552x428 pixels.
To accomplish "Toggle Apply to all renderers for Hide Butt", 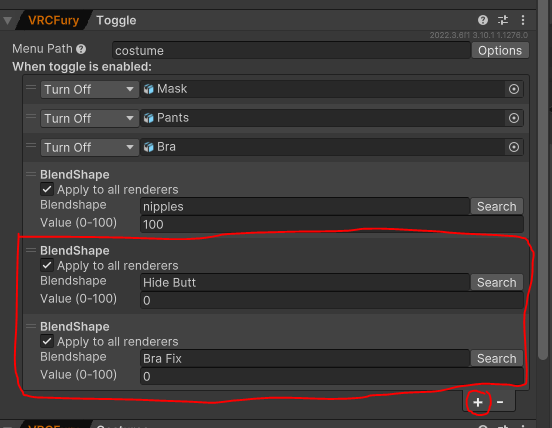I will coord(47,265).
